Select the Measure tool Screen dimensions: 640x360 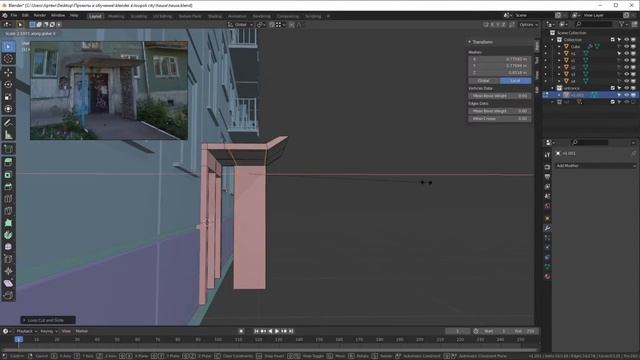(8, 135)
